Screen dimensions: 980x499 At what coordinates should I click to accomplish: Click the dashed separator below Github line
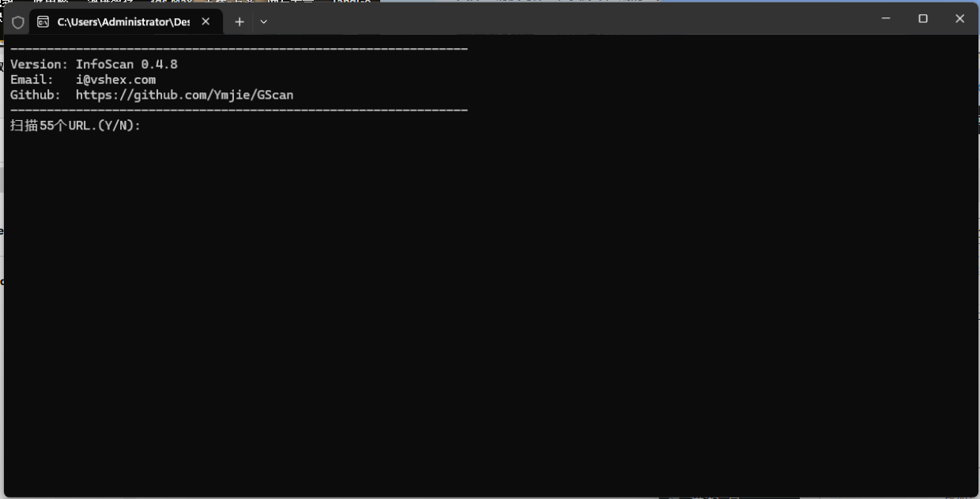click(239, 110)
